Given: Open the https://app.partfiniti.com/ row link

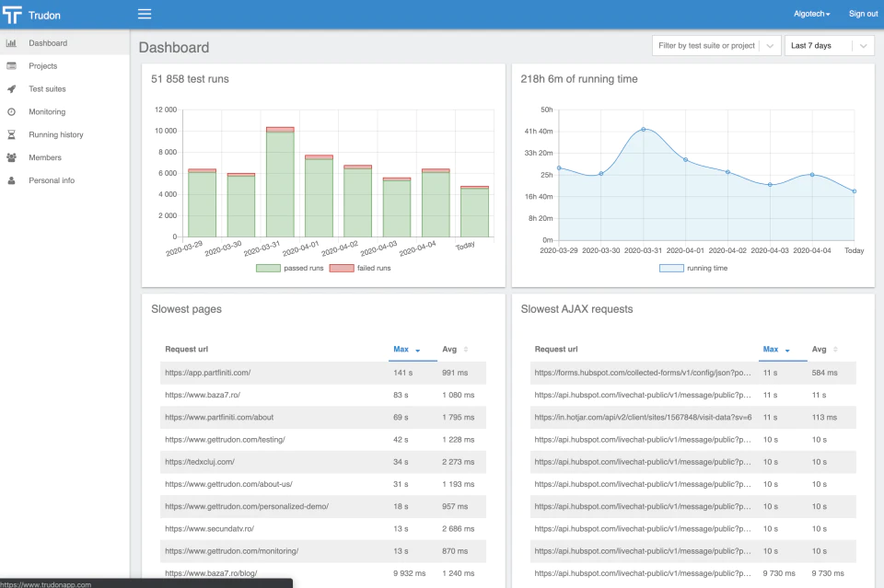Looking at the screenshot, I should 207,373.
